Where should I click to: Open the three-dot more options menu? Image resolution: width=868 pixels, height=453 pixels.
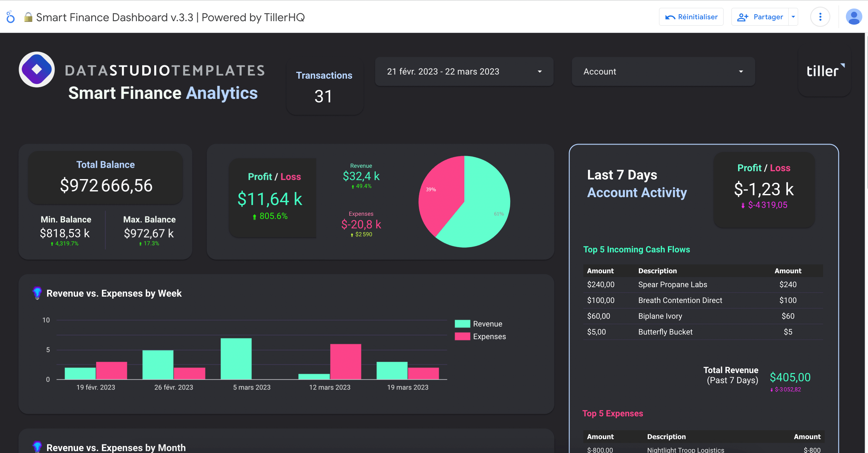(x=820, y=17)
